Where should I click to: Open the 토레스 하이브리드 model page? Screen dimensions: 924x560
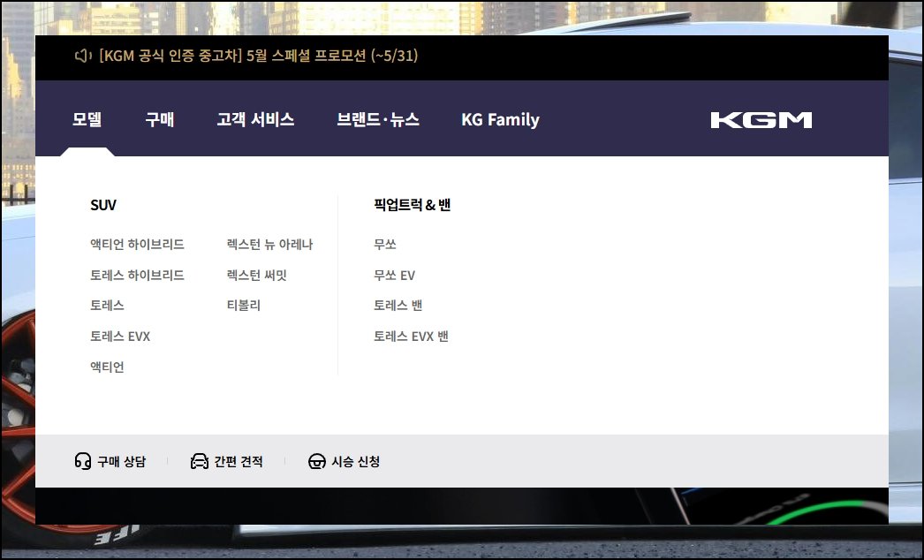(137, 275)
